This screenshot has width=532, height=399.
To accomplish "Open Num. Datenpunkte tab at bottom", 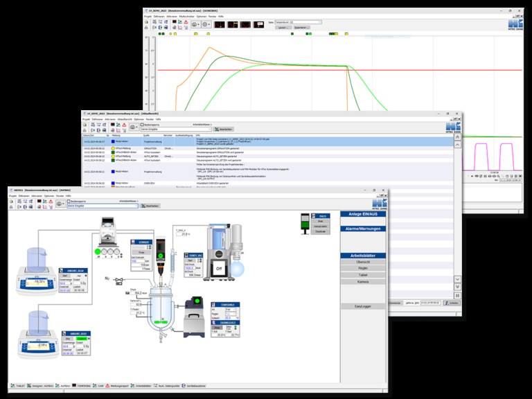I will [166, 386].
